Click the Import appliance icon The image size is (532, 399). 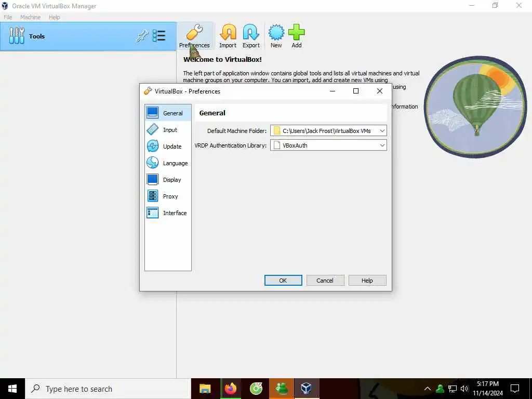[228, 36]
